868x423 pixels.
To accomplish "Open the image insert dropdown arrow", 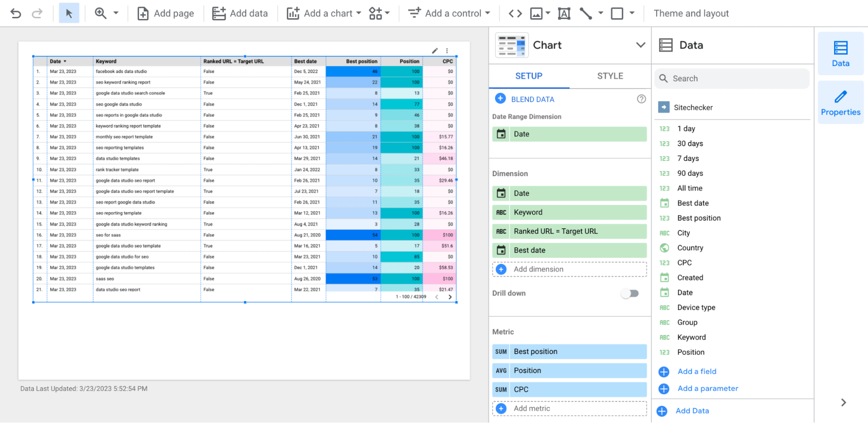I will coord(548,13).
